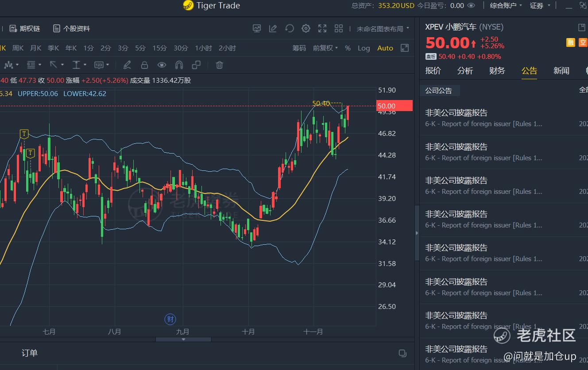Select the 月K monthly candle period
588x370 pixels.
pyautogui.click(x=36, y=48)
